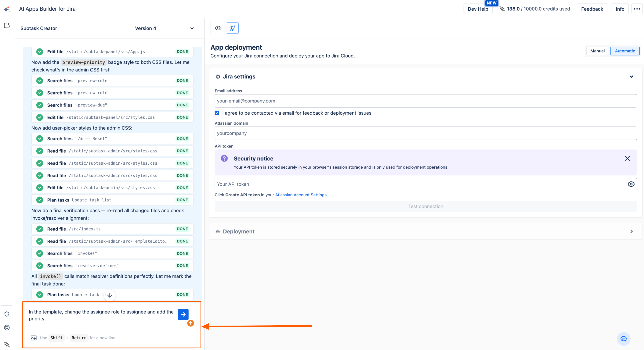Select Manual deployment mode
The image size is (644, 350).
pyautogui.click(x=598, y=51)
